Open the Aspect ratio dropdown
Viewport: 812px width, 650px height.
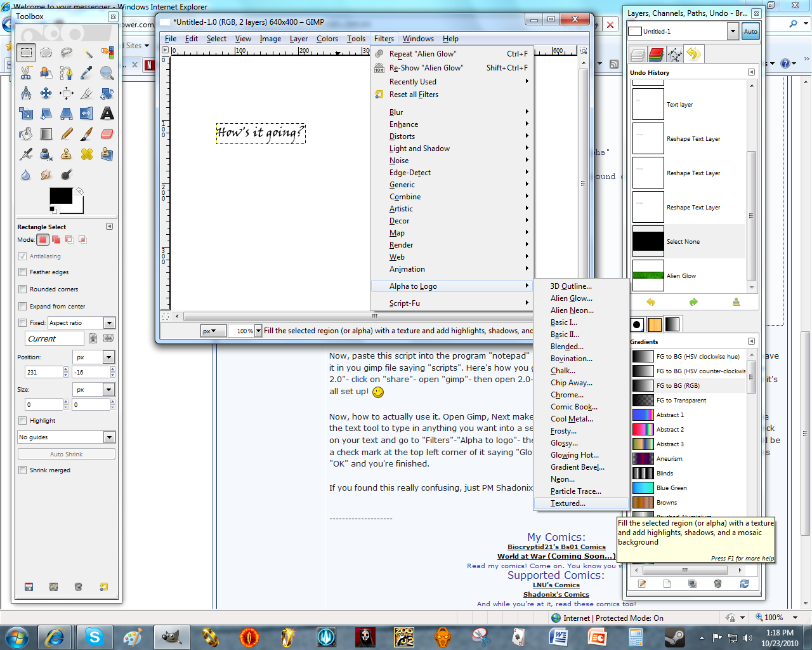(109, 323)
